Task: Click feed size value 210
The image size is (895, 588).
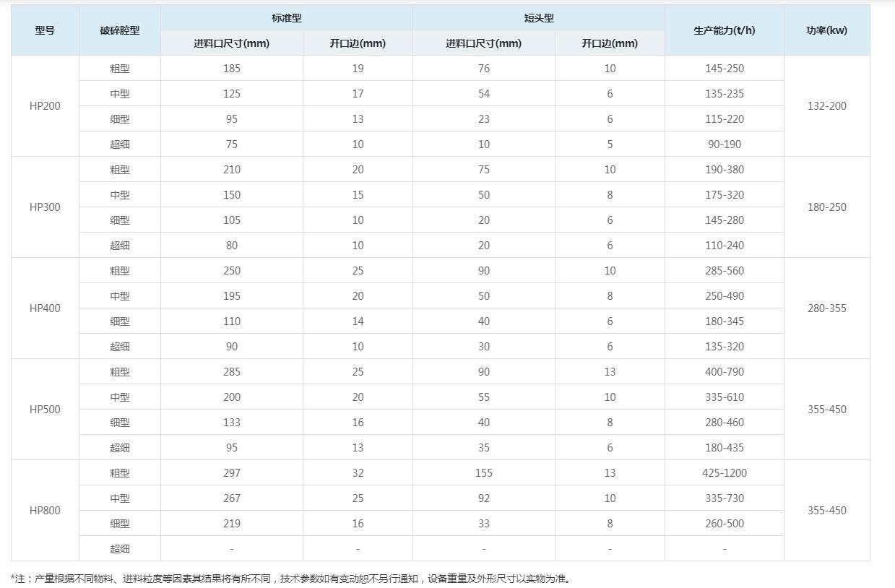Action: (x=232, y=170)
